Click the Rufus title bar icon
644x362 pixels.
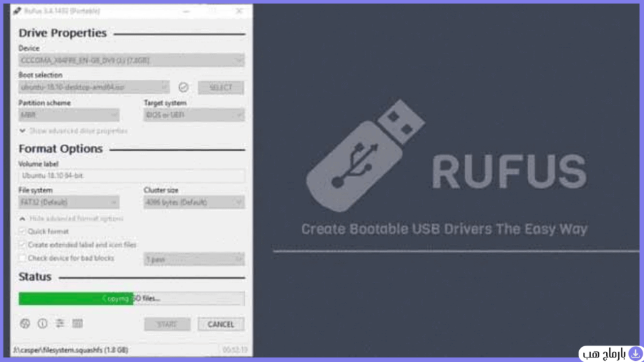tap(17, 11)
